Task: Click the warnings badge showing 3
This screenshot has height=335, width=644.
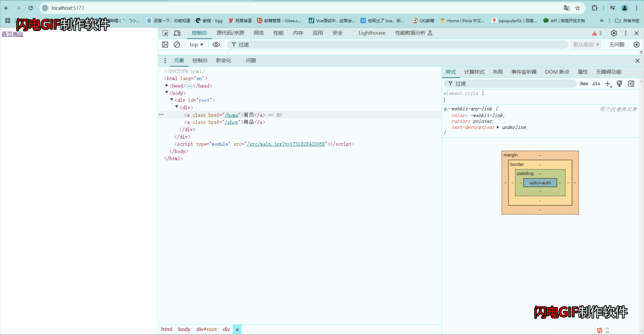Action: (597, 33)
